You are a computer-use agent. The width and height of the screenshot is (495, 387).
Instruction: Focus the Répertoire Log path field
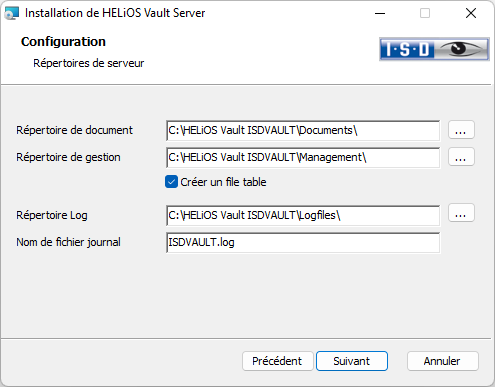303,215
